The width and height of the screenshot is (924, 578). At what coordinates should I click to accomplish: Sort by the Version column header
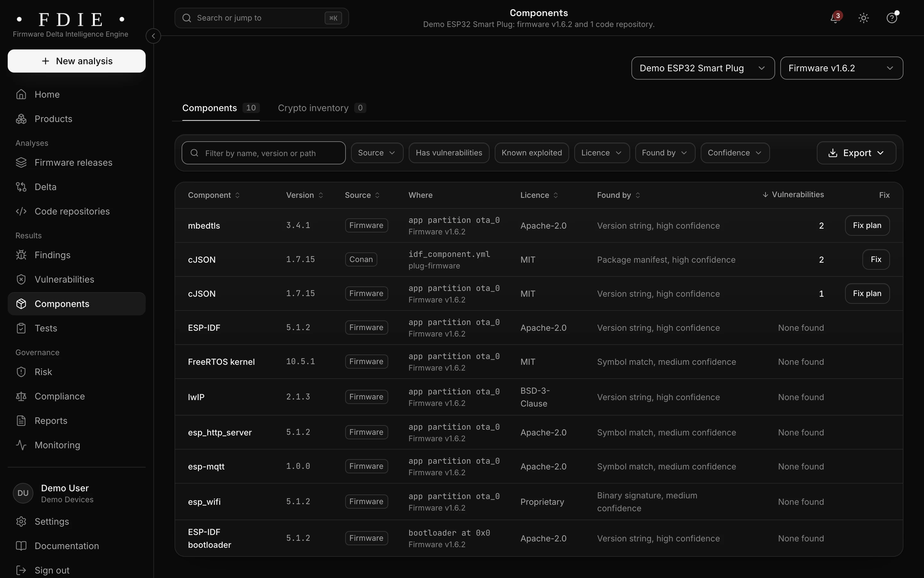click(305, 195)
